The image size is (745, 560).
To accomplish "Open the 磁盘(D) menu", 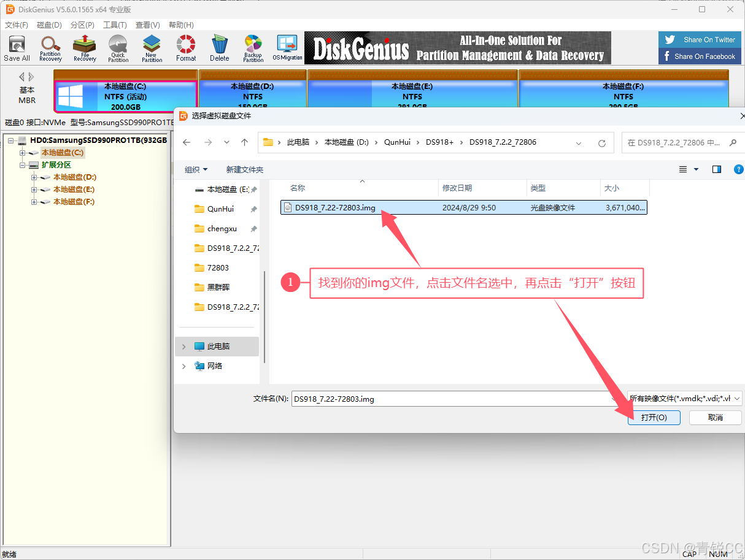I will (x=49, y=25).
